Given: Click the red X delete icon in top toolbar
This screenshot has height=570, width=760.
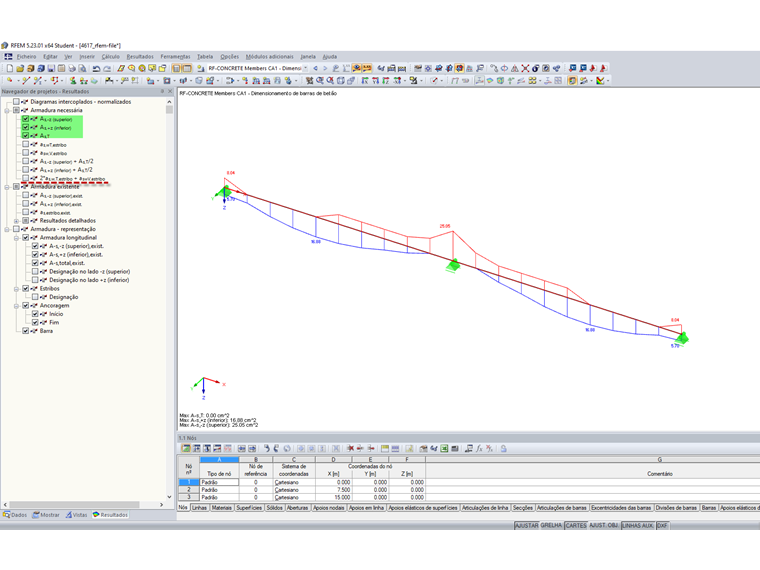Looking at the screenshot, I should (x=525, y=68).
